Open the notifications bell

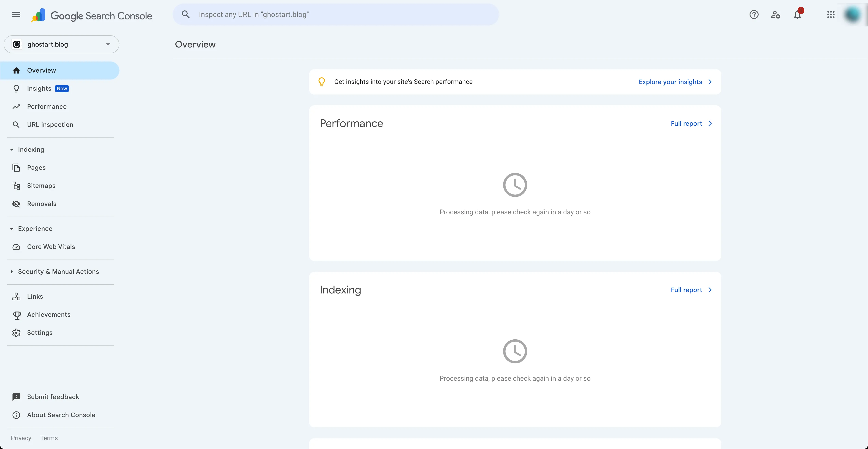point(797,14)
